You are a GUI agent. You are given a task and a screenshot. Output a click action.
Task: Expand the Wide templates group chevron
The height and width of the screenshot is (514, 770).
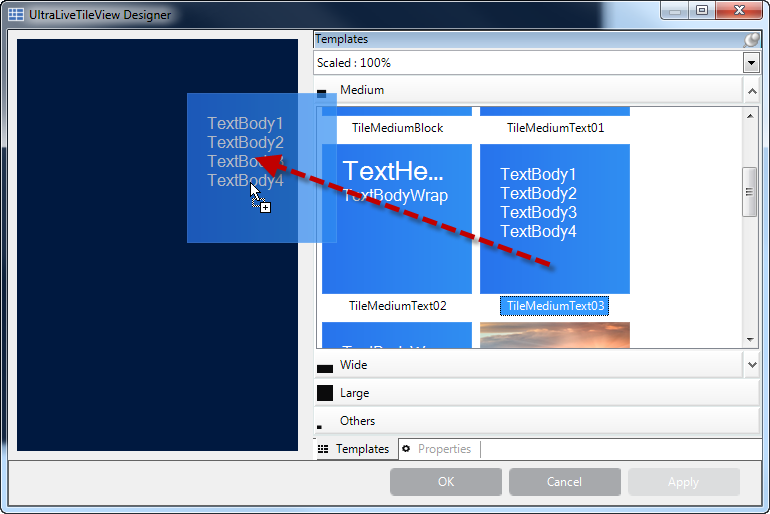(x=751, y=365)
